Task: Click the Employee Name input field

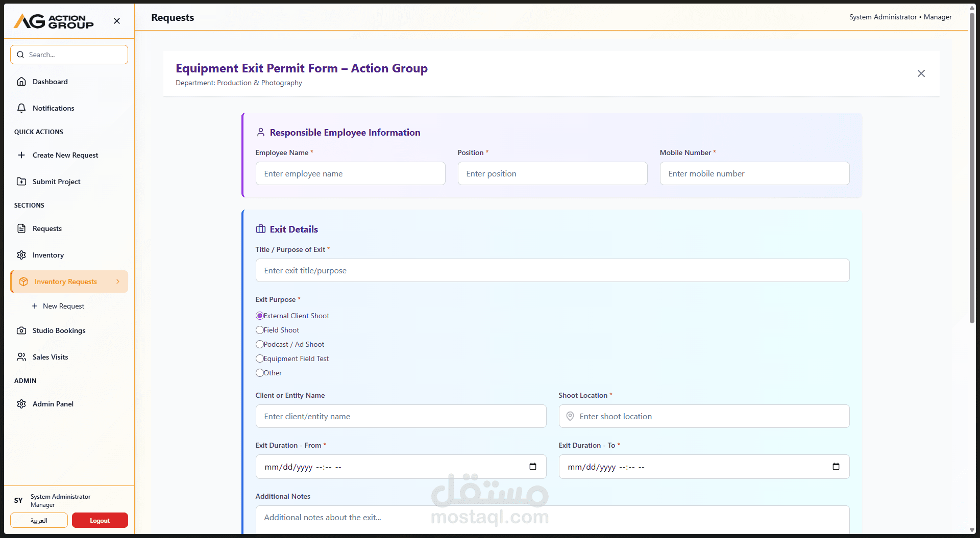Action: 350,173
